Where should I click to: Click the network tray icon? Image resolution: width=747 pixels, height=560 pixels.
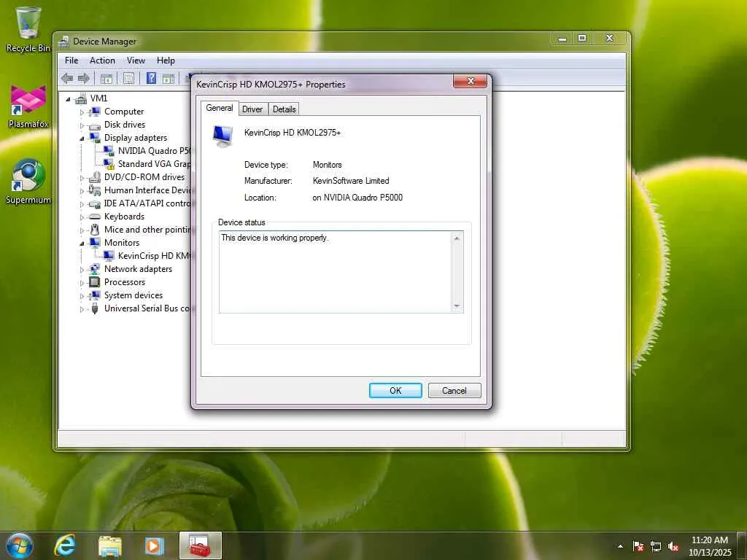point(656,546)
